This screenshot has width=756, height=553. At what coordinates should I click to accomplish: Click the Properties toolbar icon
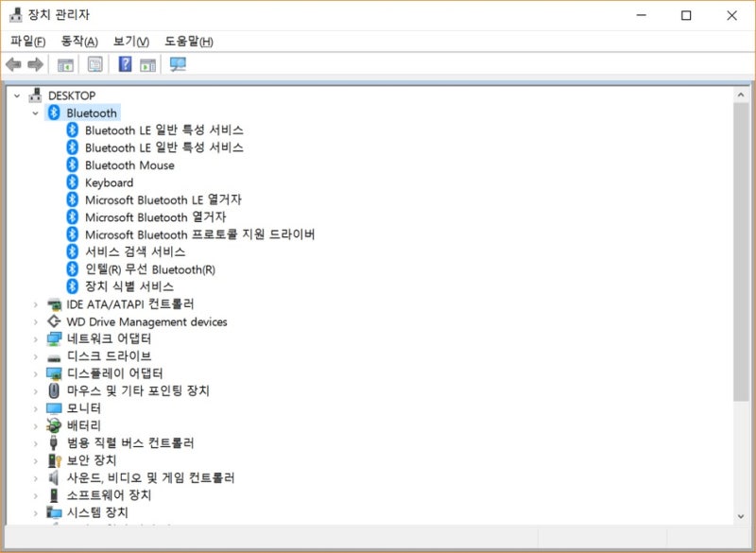click(95, 64)
